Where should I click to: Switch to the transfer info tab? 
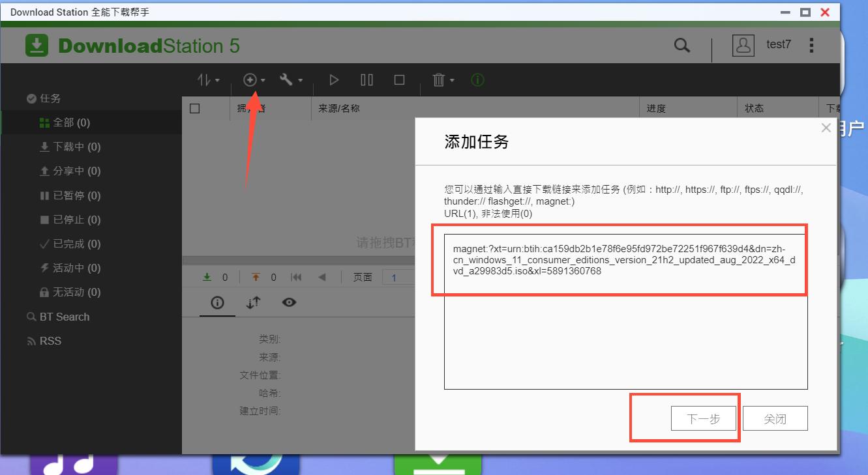[253, 302]
